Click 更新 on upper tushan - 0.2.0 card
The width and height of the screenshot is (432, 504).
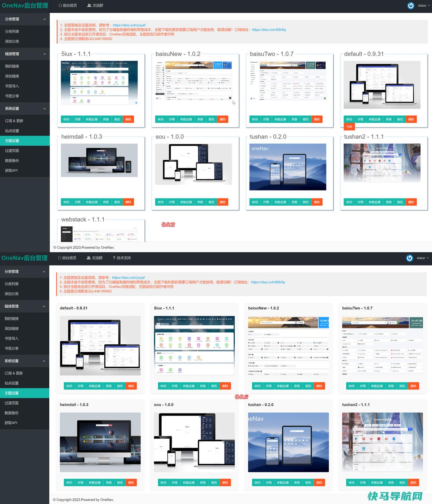294,202
